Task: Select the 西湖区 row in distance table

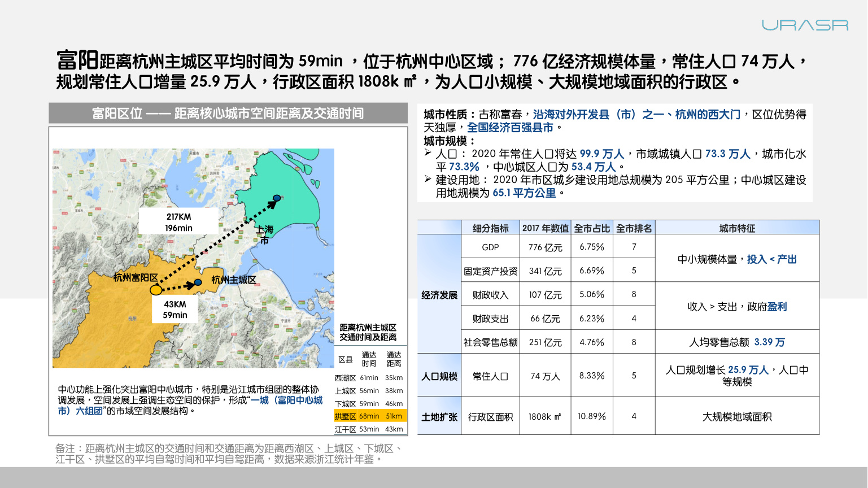Action: coord(370,378)
